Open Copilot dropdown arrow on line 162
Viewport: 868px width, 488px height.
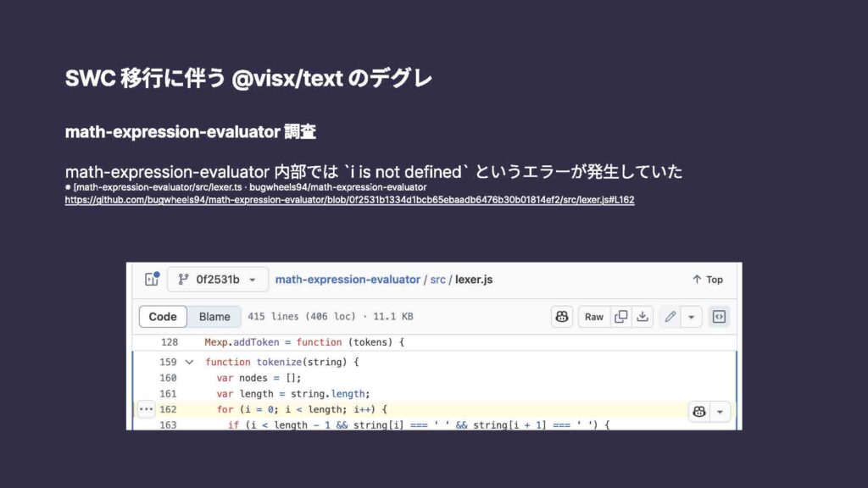click(x=720, y=411)
